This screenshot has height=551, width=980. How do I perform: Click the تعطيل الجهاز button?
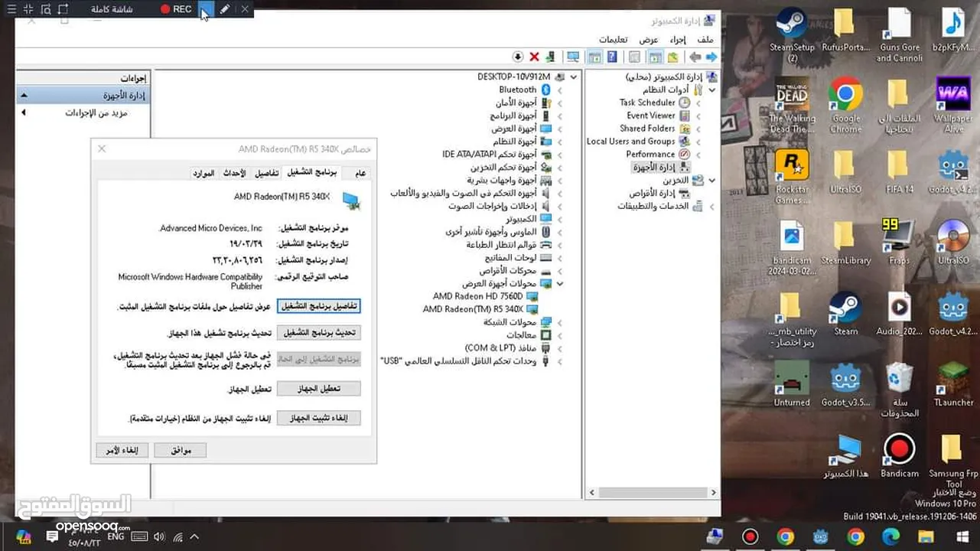click(318, 389)
